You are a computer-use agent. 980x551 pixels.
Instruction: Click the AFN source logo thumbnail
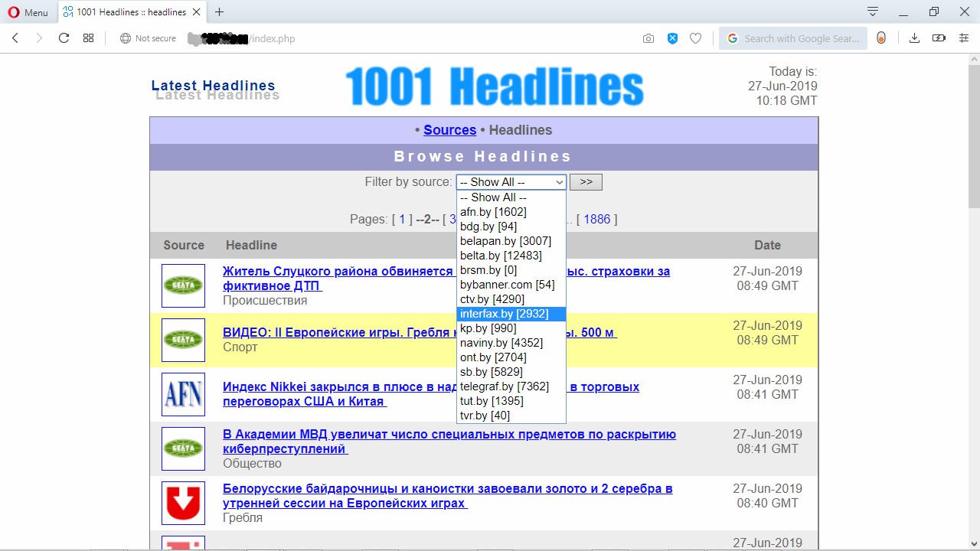[183, 394]
